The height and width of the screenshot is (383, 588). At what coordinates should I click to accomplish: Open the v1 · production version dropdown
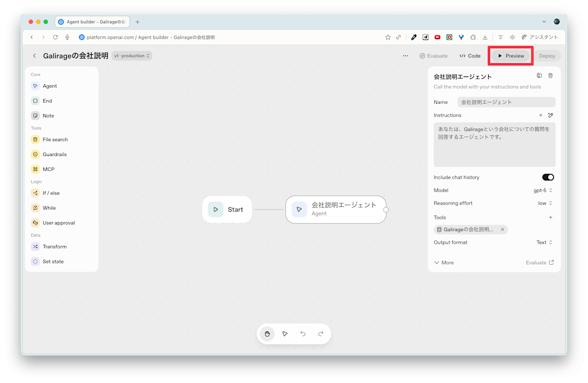[x=132, y=56]
